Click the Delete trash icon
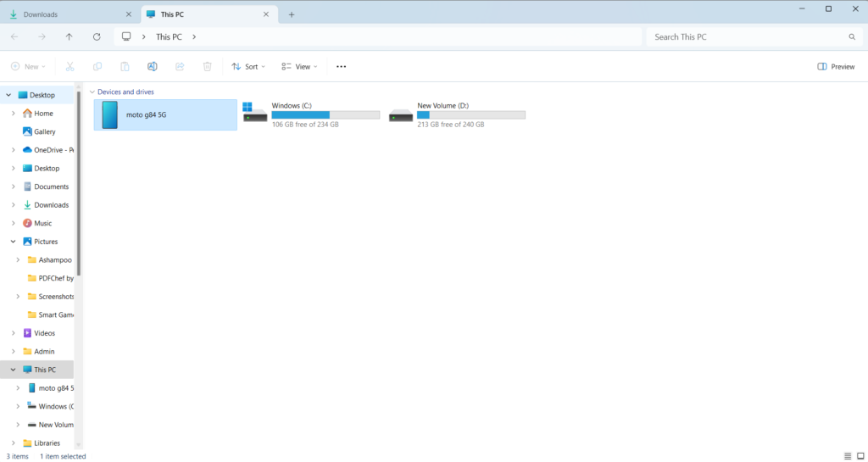Viewport: 868px width, 462px height. pos(208,66)
